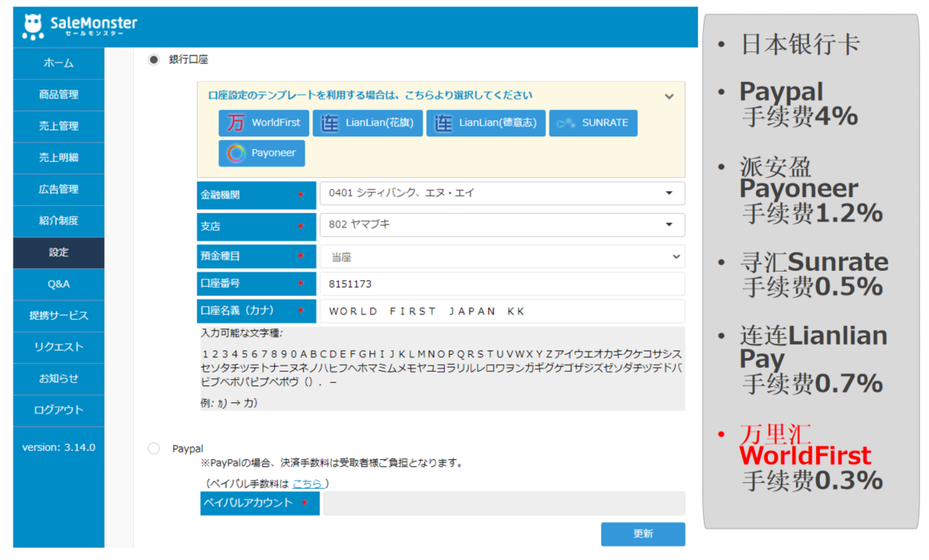Click the LianLian(花旗) template icon
The height and width of the screenshot is (560, 929).
pos(329,123)
